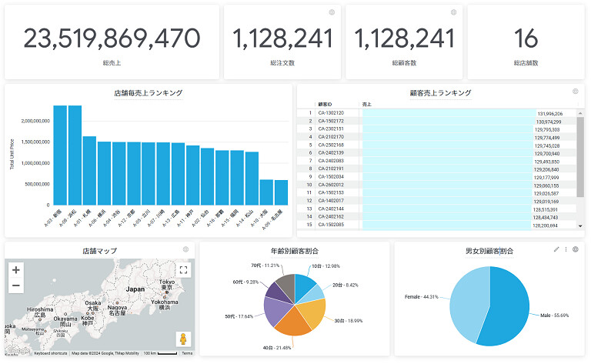The height and width of the screenshot is (364, 591).
Task: Click the globe icon on 店舗マップ panel
Action: tap(185, 249)
